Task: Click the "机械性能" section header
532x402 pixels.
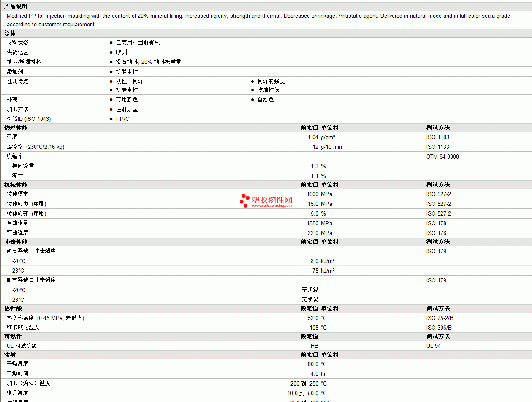Action: [x=16, y=184]
